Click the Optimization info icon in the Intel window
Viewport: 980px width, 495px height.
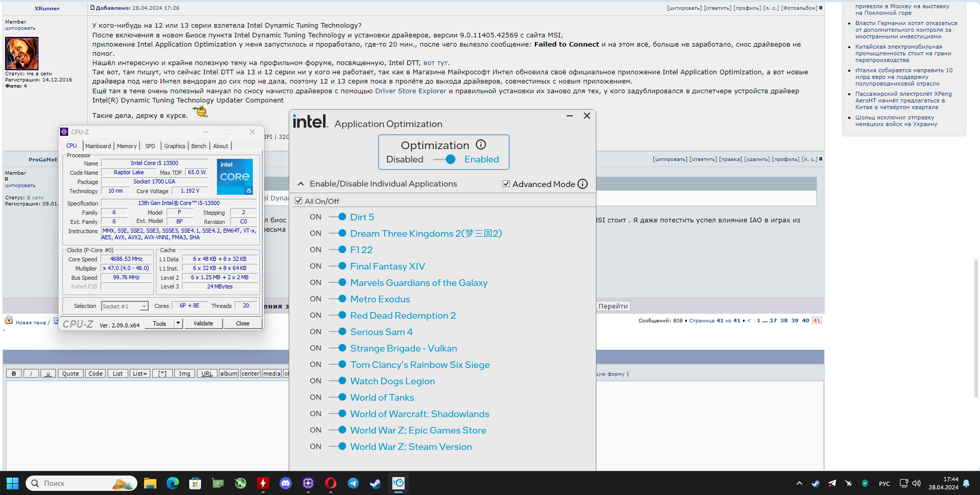[x=481, y=145]
